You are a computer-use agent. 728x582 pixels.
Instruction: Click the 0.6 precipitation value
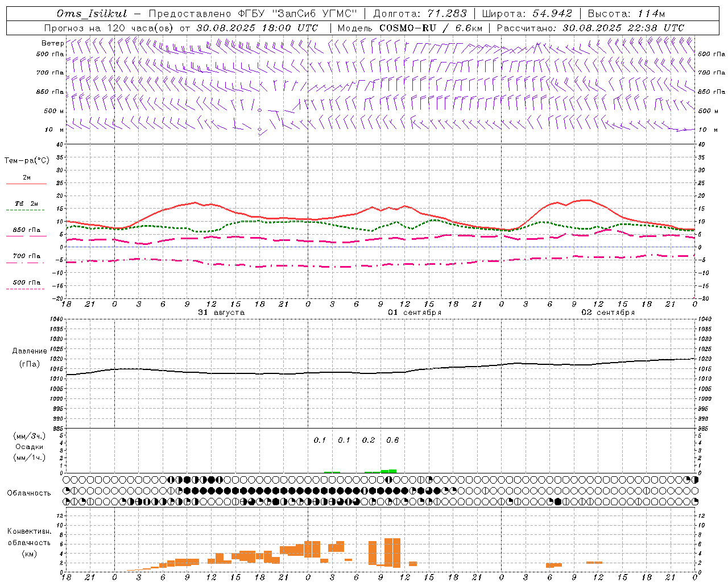pos(392,440)
